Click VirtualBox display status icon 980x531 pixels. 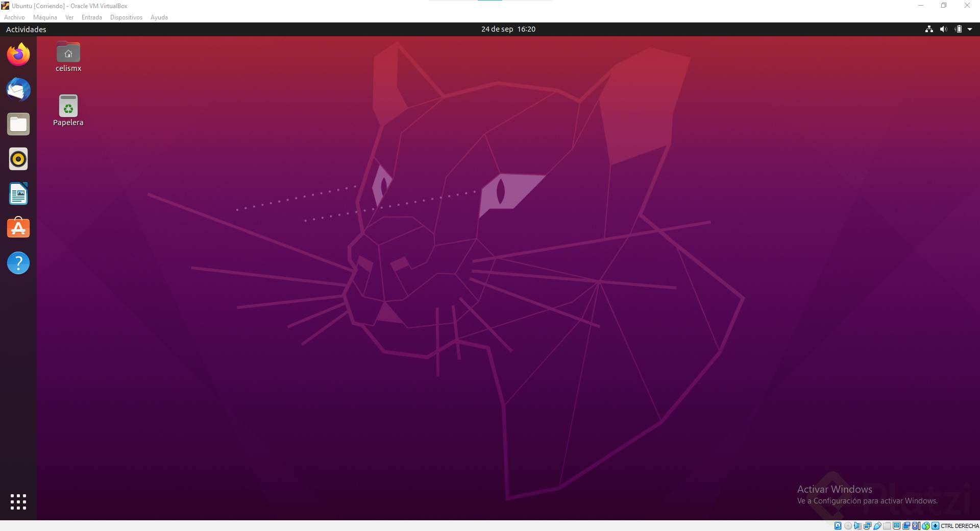tap(896, 526)
